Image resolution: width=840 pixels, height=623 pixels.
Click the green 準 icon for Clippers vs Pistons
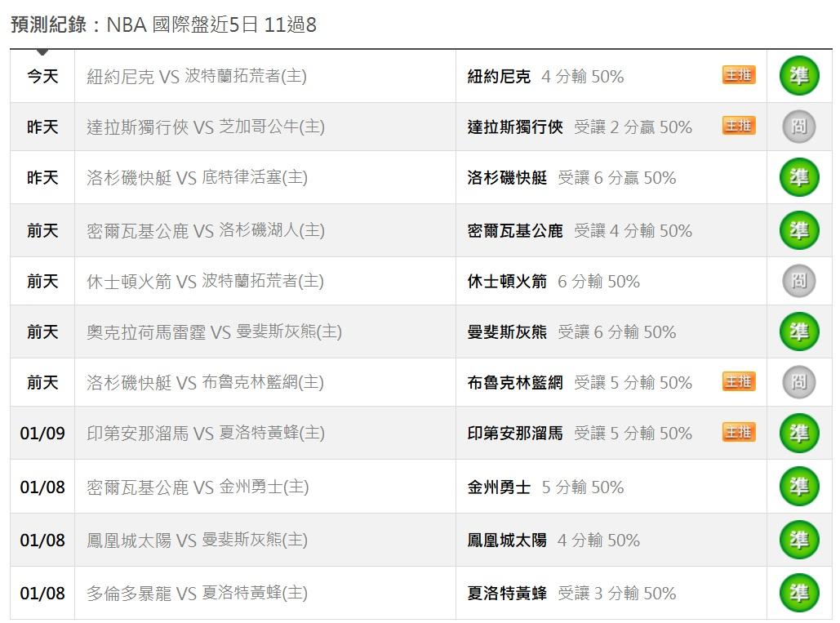799,177
